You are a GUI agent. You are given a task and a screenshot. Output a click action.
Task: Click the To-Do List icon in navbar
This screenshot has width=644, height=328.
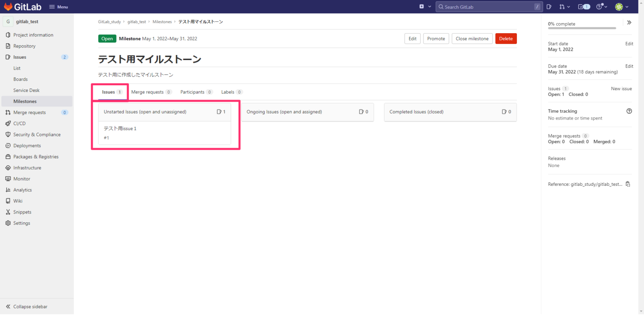[584, 7]
